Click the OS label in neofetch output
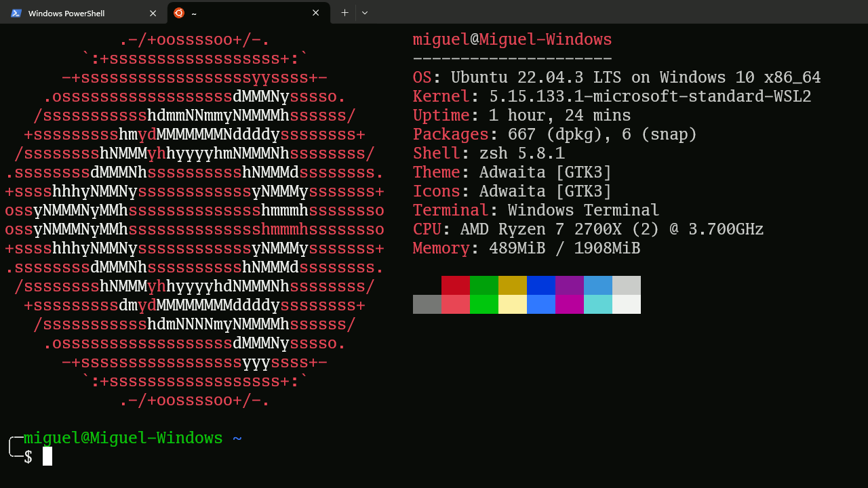The width and height of the screenshot is (868, 488). click(424, 77)
